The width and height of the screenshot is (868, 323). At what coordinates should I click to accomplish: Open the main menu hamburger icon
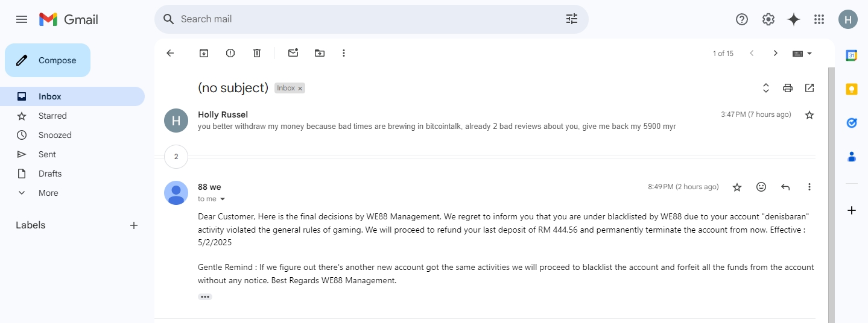pos(22,19)
